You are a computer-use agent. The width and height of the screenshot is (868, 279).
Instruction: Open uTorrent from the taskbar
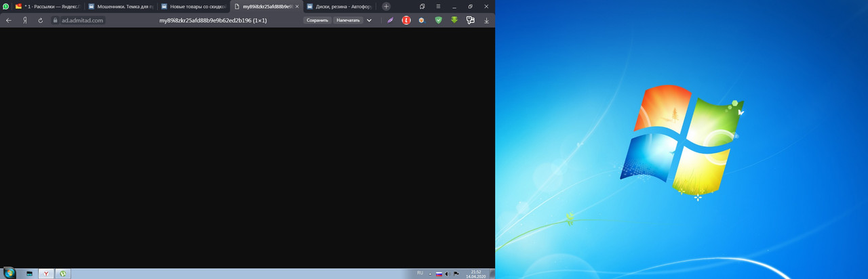click(63, 274)
